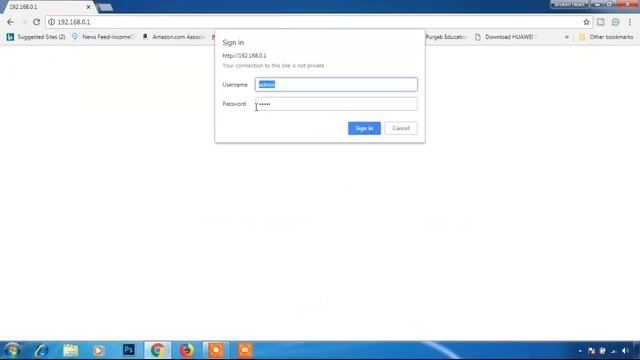Click the Username input field
The image size is (640, 360).
click(x=336, y=84)
